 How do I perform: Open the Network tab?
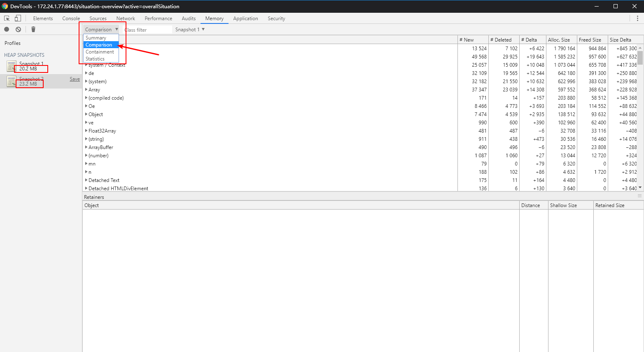coord(126,19)
